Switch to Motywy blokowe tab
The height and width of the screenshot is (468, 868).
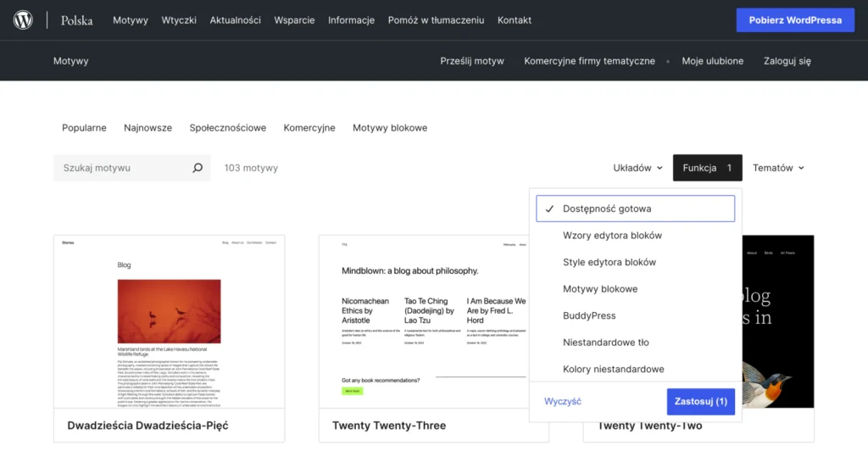tap(390, 127)
